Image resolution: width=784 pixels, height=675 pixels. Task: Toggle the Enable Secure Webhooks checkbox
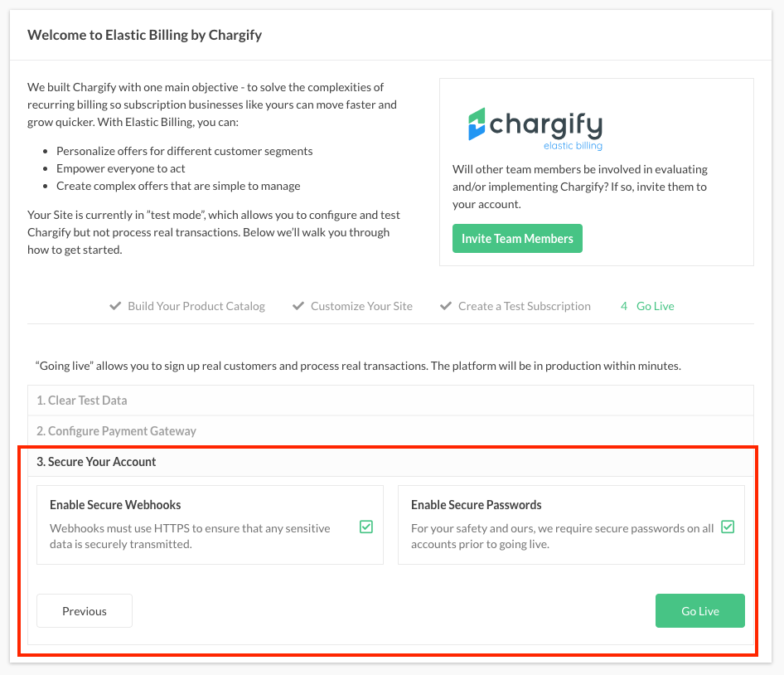(x=366, y=527)
